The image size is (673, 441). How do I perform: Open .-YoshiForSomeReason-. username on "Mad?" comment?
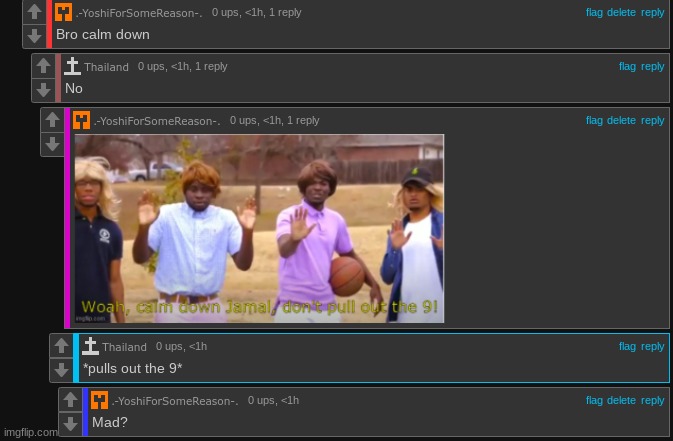175,401
